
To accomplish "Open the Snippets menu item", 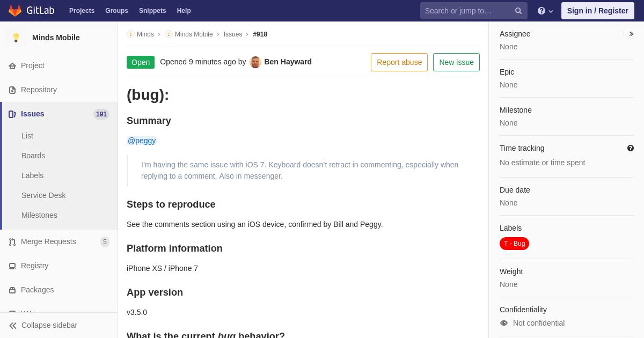I will pos(152,11).
